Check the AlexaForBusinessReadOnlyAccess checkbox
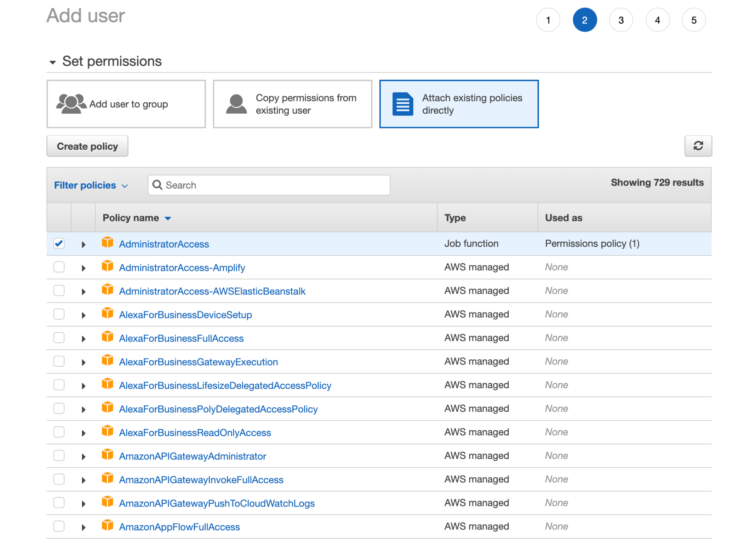 [x=59, y=432]
